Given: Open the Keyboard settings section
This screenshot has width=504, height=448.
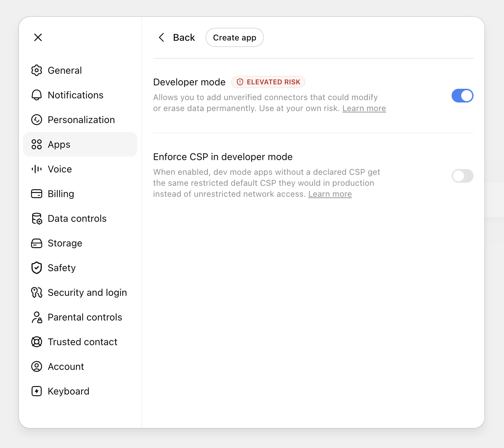Looking at the screenshot, I should pyautogui.click(x=80, y=391).
